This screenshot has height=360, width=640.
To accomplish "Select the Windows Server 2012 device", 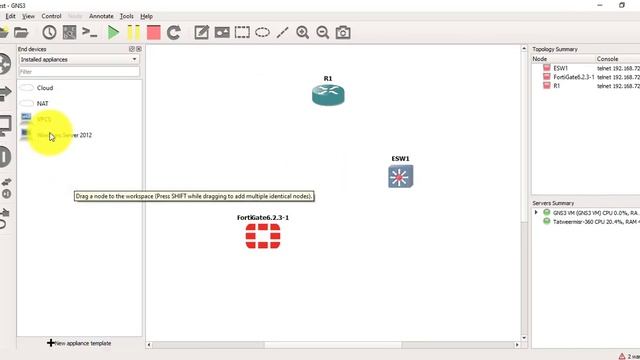I will tap(64, 135).
